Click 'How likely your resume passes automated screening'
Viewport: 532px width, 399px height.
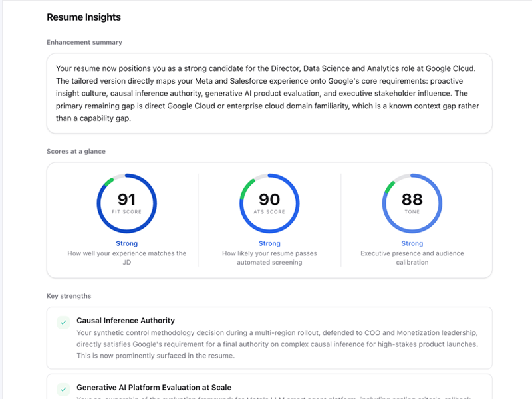pyautogui.click(x=269, y=258)
